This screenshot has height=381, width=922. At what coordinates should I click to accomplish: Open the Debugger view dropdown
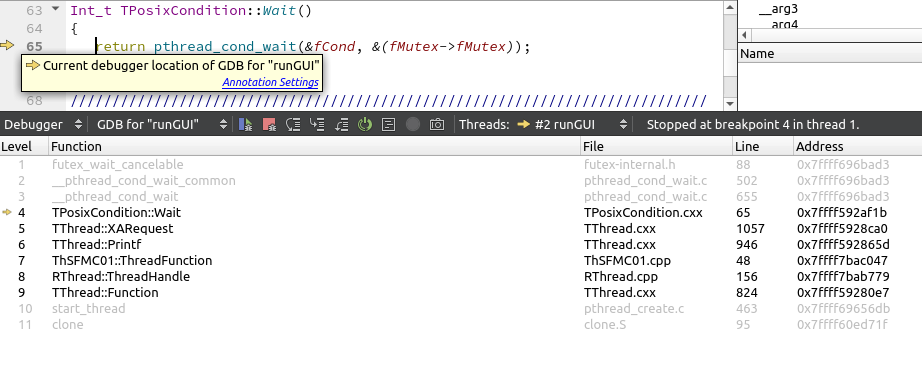pyautogui.click(x=43, y=125)
